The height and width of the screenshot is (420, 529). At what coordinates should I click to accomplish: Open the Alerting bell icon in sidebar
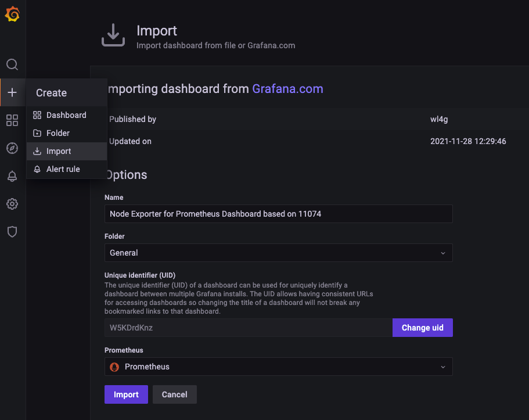[12, 176]
